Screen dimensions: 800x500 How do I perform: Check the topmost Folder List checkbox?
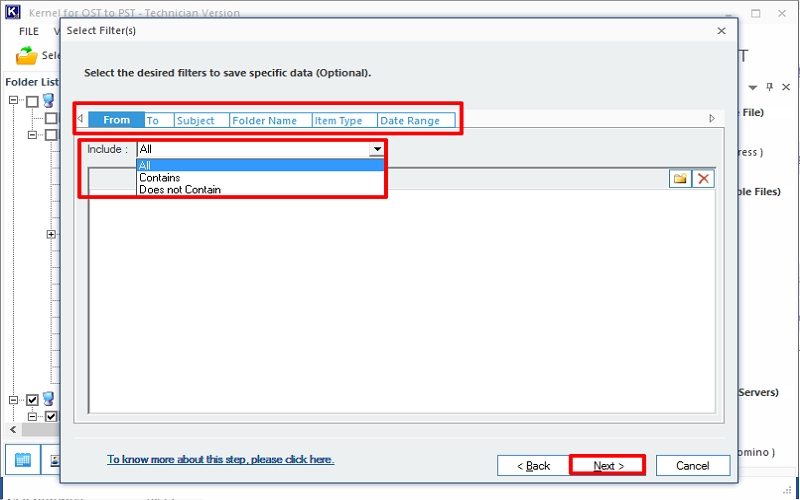[x=32, y=101]
